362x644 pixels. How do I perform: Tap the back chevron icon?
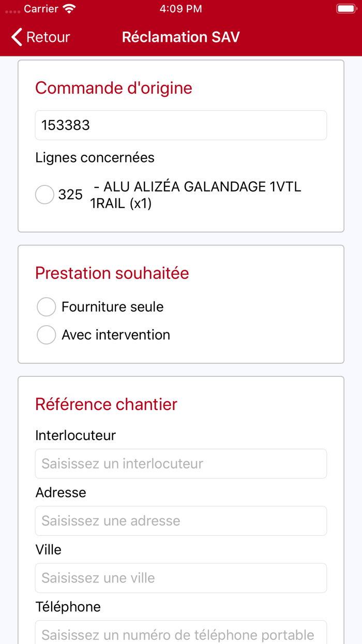point(17,37)
